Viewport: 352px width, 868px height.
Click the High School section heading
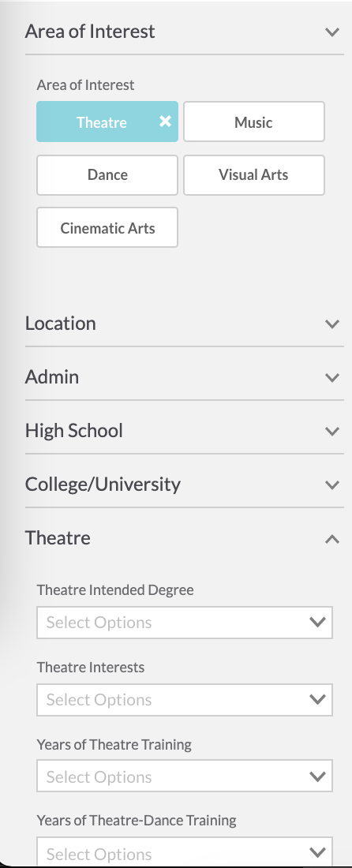pyautogui.click(x=74, y=431)
